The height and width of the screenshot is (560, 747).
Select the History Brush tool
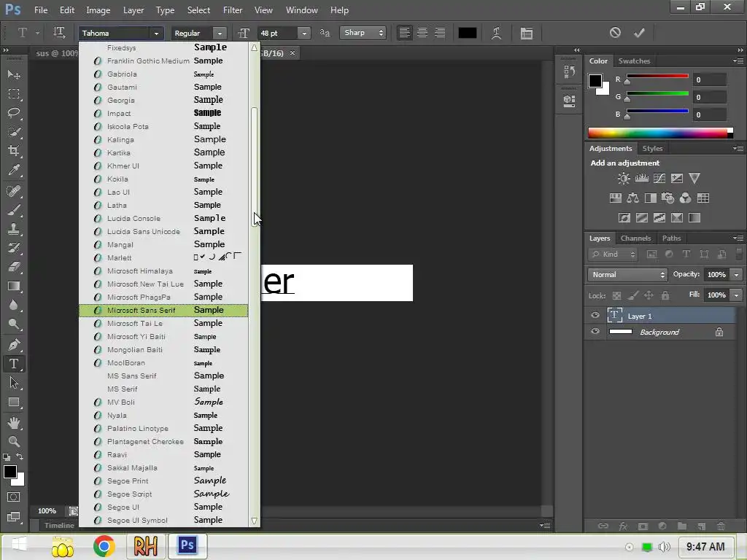pyautogui.click(x=14, y=248)
